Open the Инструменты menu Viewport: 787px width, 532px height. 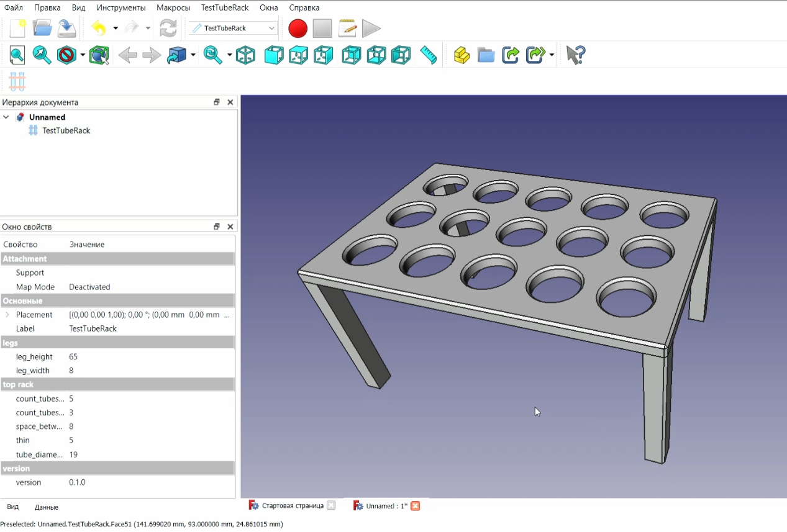pyautogui.click(x=121, y=7)
